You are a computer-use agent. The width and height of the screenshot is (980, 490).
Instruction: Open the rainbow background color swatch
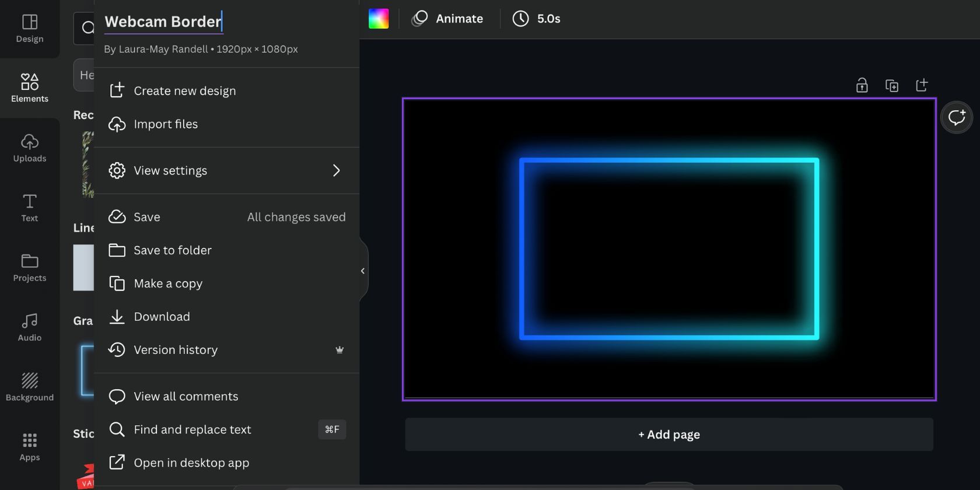click(x=379, y=19)
